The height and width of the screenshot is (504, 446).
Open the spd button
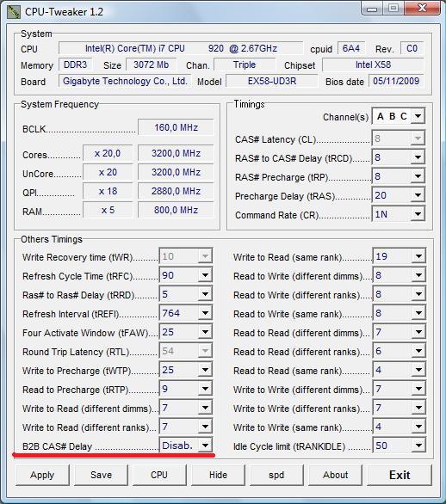tap(276, 475)
